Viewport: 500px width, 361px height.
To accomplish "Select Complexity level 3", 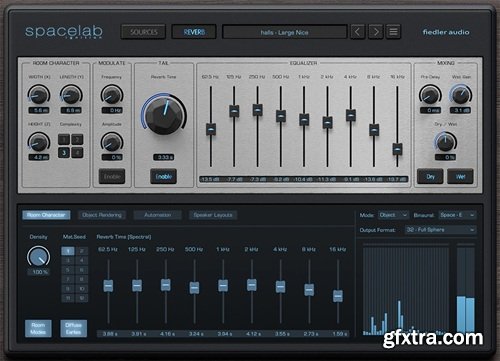I will pyautogui.click(x=64, y=153).
